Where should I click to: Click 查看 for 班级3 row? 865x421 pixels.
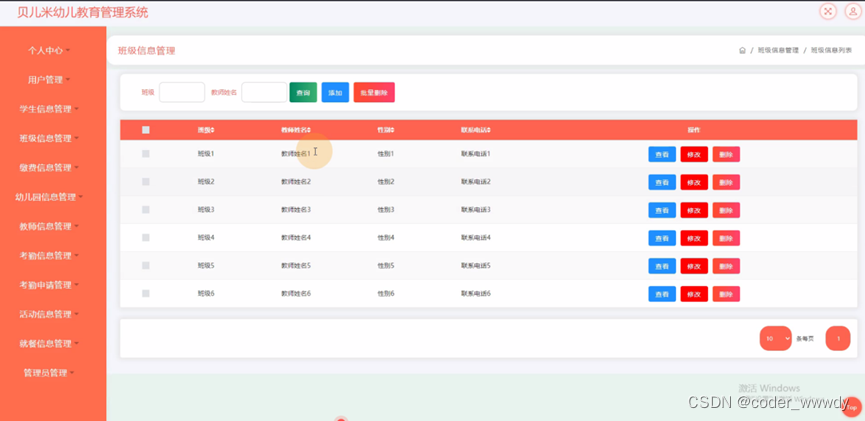pos(662,210)
